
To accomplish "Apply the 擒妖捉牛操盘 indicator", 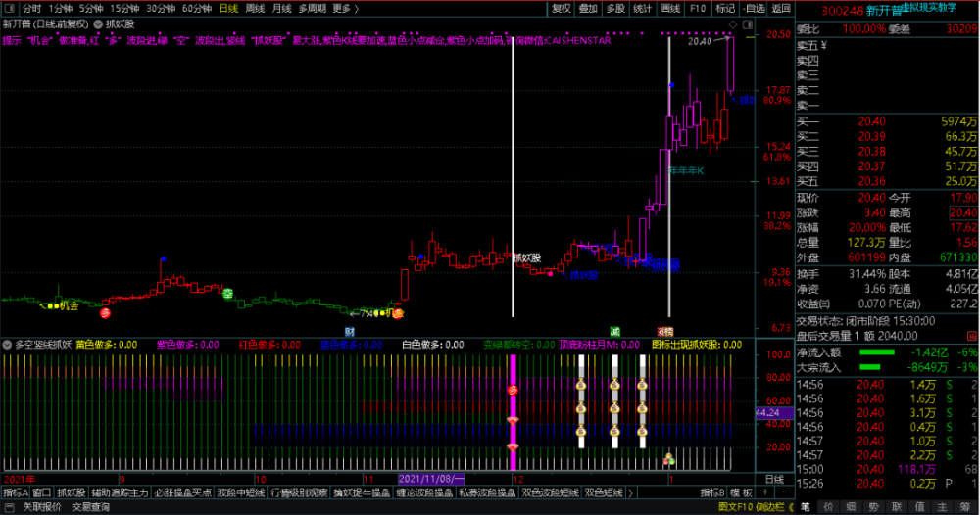I will tap(362, 492).
